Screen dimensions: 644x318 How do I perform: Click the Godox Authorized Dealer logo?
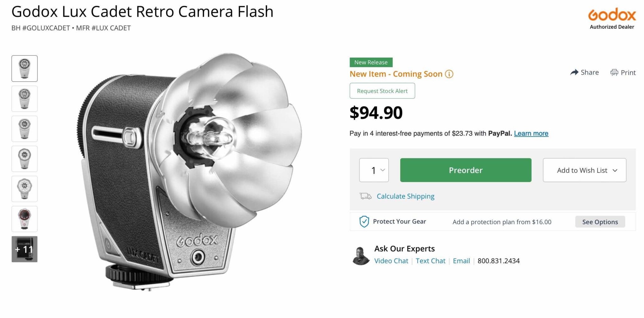(611, 15)
